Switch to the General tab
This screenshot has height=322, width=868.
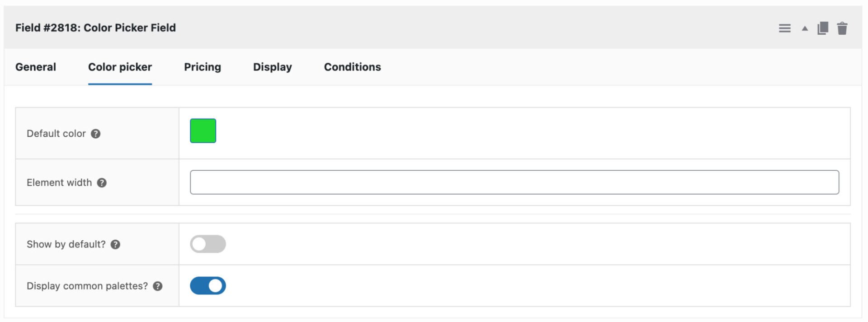35,67
